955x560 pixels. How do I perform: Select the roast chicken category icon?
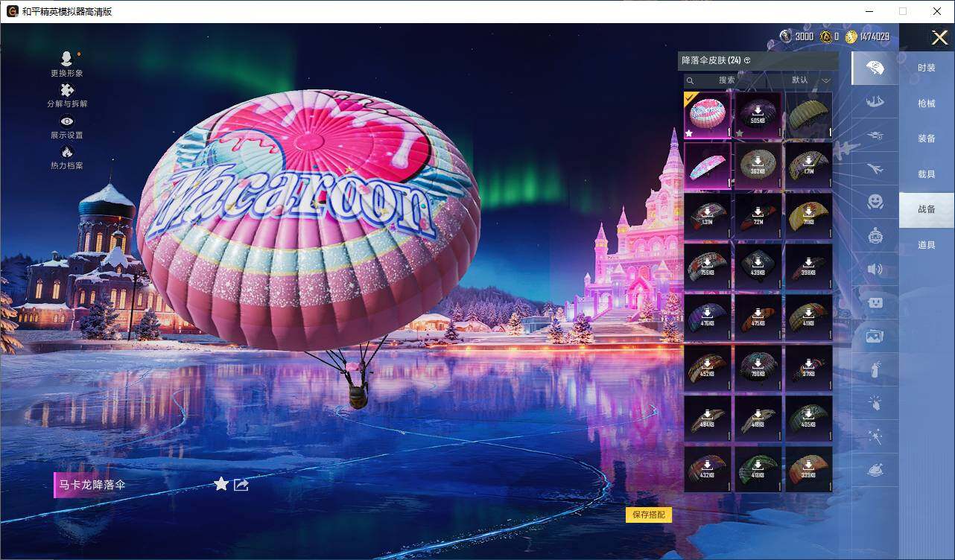tap(875, 470)
